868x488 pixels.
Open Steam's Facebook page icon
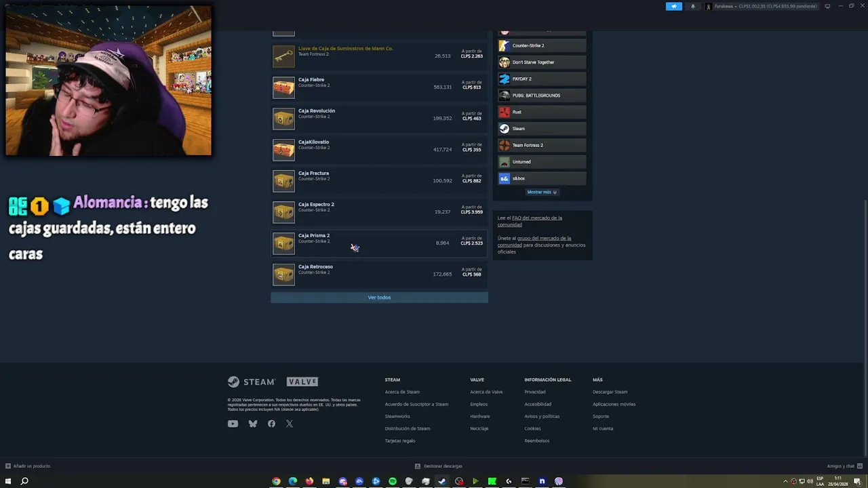271,424
